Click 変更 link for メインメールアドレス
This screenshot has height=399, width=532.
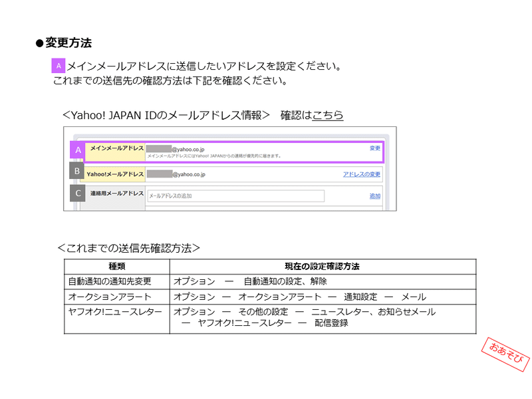pos(375,148)
